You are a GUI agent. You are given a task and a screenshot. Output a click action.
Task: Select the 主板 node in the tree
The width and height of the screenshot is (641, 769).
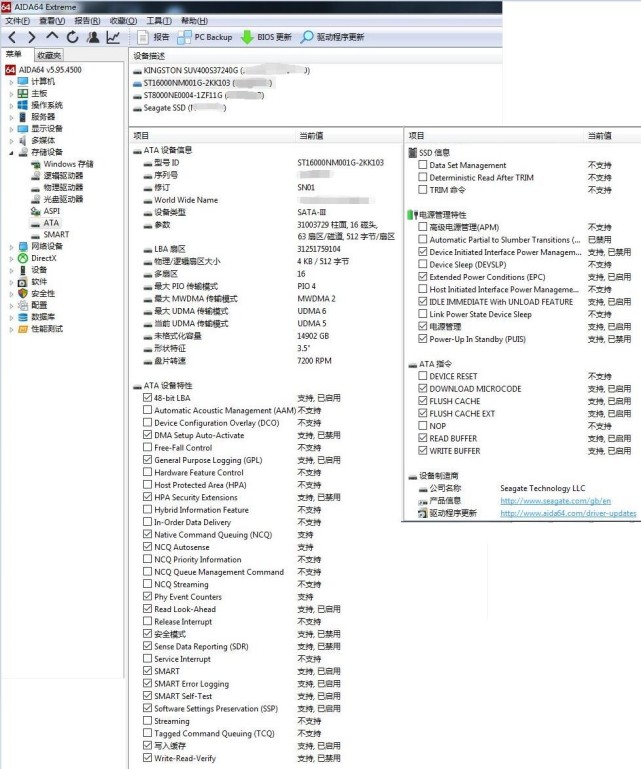32,93
